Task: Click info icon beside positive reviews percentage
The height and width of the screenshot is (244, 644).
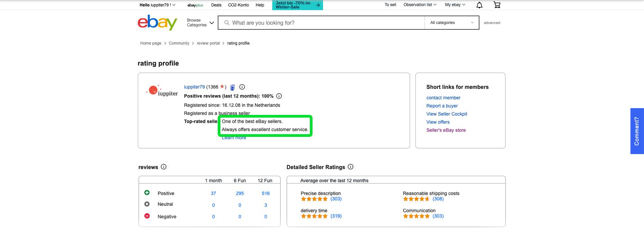Action: pos(279,96)
